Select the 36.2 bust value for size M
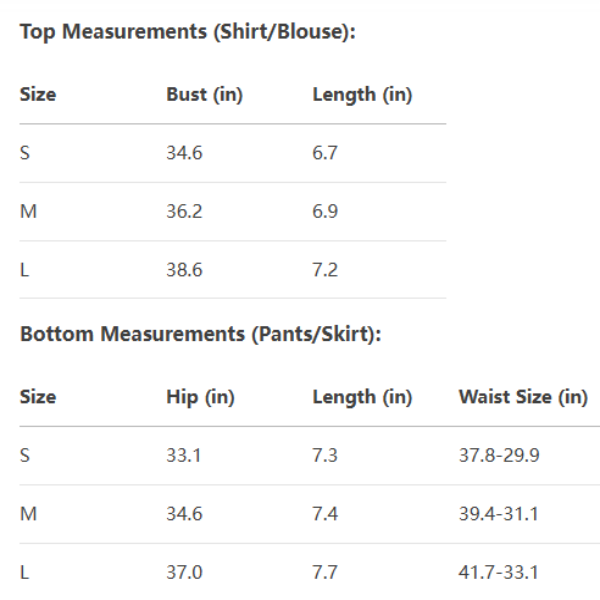The height and width of the screenshot is (600, 600). pyautogui.click(x=184, y=212)
